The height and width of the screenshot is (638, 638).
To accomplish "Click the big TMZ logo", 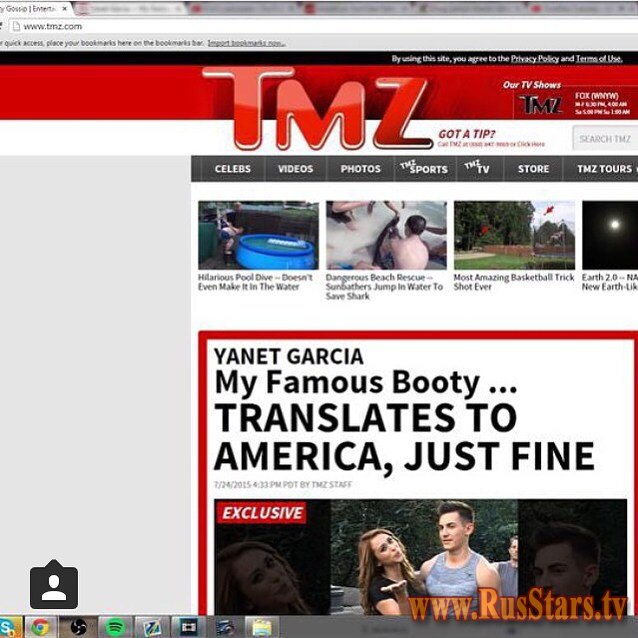I will tap(317, 108).
